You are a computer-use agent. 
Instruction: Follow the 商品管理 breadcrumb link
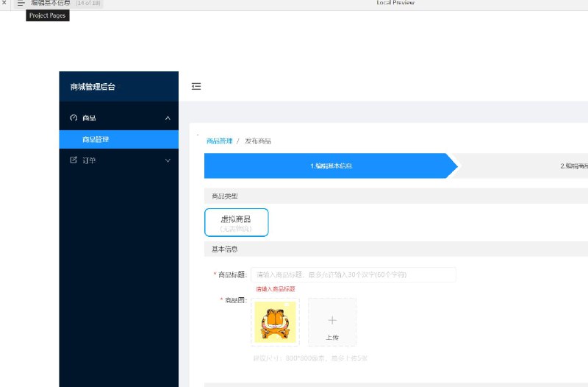pos(219,141)
